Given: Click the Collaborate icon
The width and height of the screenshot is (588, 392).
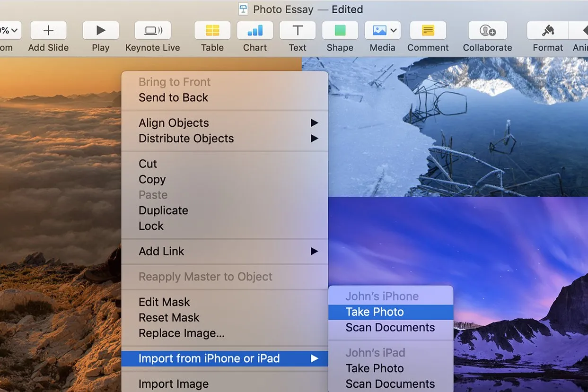Looking at the screenshot, I should (487, 31).
